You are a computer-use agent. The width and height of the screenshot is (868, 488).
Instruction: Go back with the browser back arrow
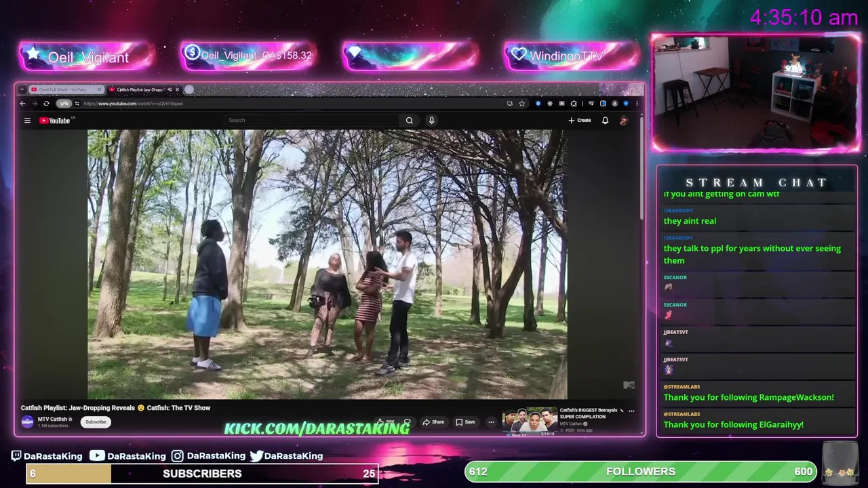[23, 104]
